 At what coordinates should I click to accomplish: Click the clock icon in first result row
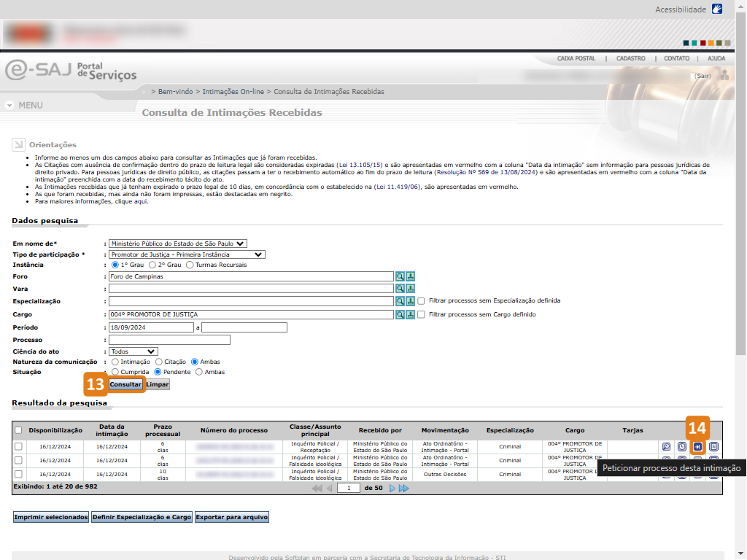[x=682, y=446]
